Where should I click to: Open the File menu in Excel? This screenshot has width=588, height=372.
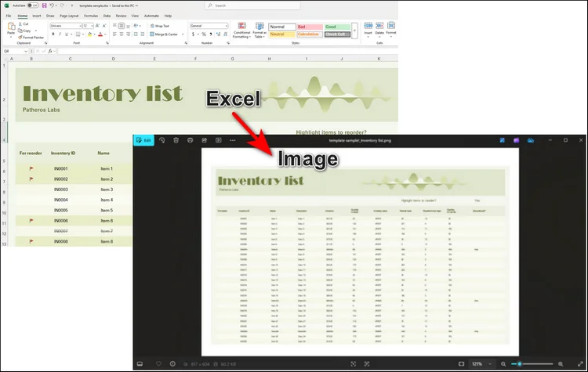tap(9, 16)
